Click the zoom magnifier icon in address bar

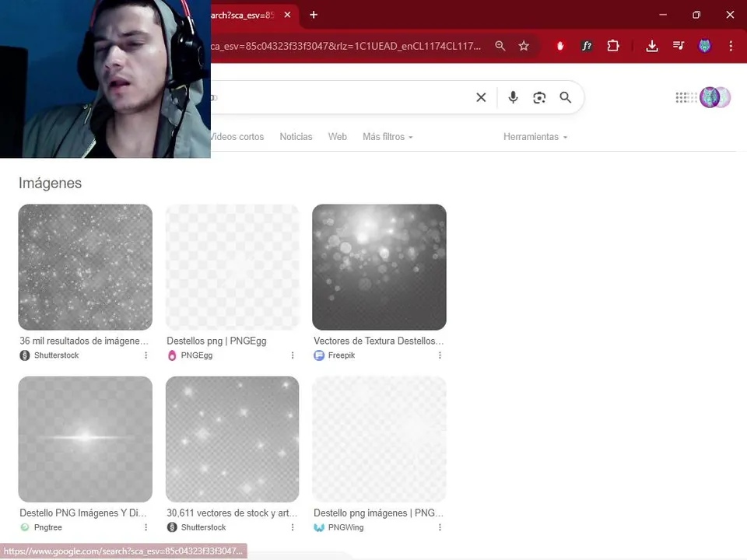point(500,46)
